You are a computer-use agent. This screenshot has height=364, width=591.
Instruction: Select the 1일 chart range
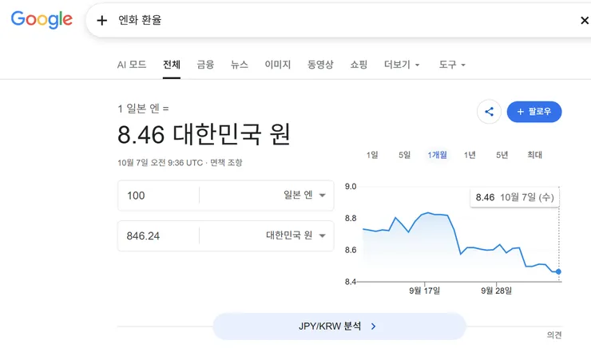(x=372, y=155)
